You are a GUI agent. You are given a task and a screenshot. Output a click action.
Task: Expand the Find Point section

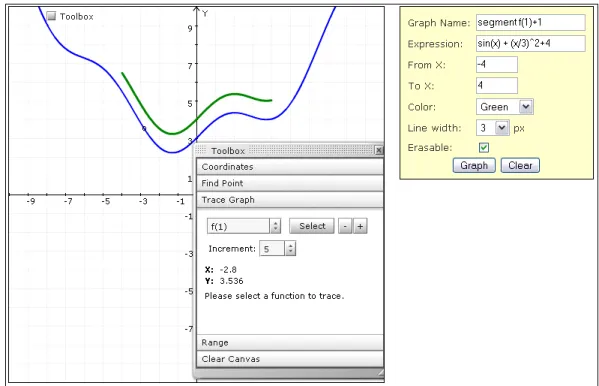coord(290,183)
